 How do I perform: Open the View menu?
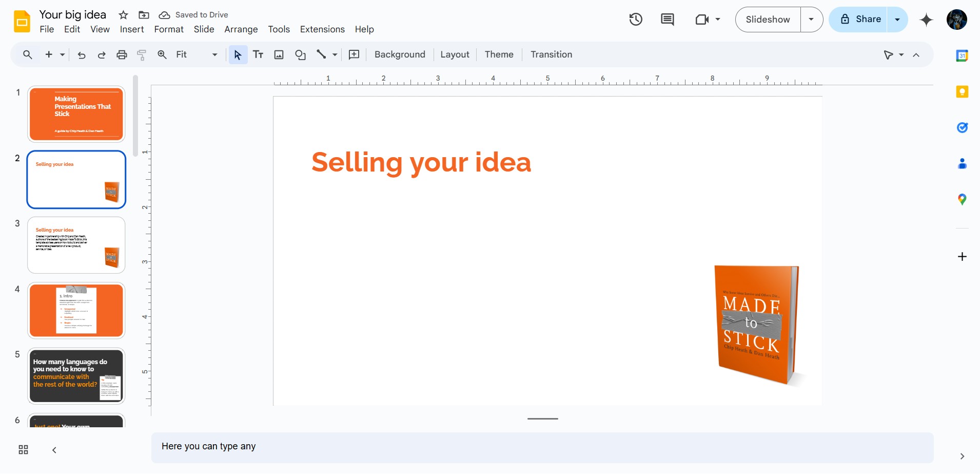100,29
